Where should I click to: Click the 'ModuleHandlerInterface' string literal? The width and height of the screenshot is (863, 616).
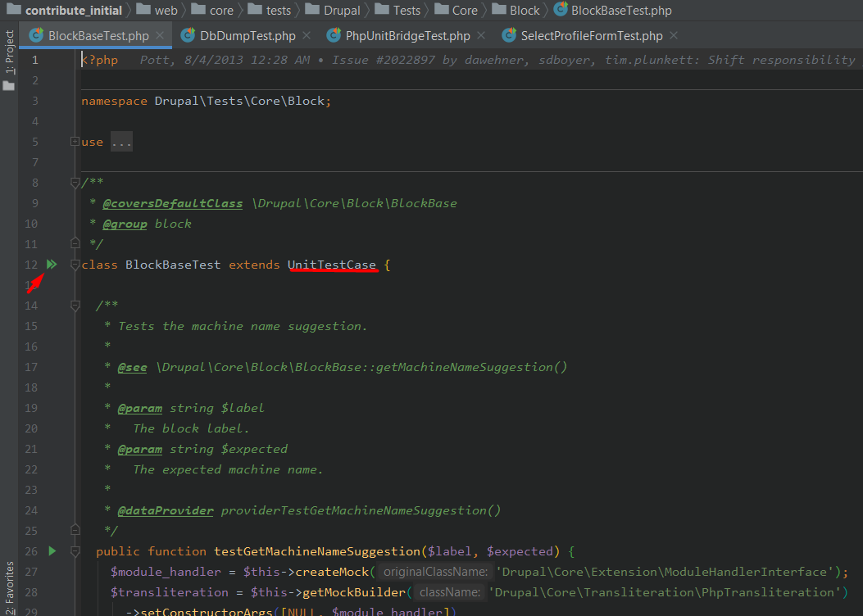pyautogui.click(x=665, y=572)
